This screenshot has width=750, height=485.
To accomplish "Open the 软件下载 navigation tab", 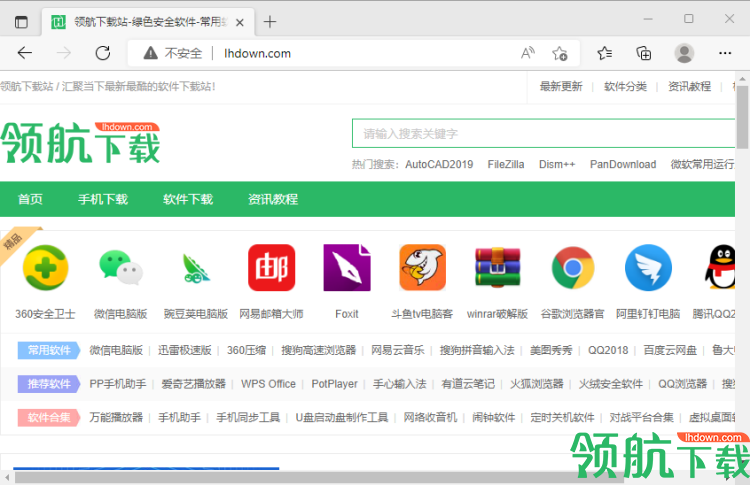I will point(188,199).
